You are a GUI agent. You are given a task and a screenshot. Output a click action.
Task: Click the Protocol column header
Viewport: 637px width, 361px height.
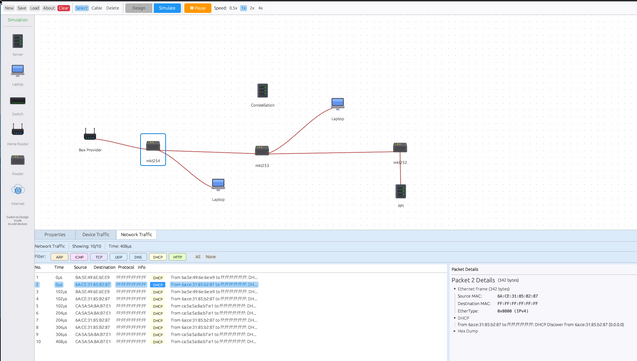coord(126,267)
